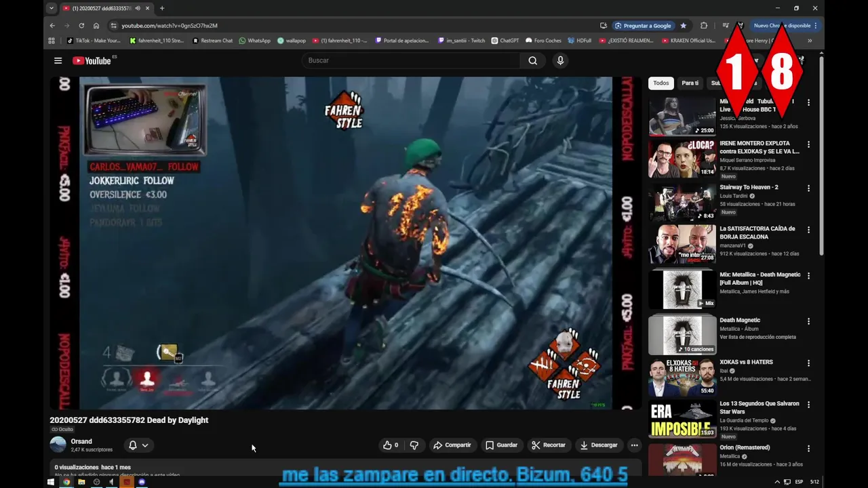
Task: Open Compartir share dialog
Action: coord(452,445)
